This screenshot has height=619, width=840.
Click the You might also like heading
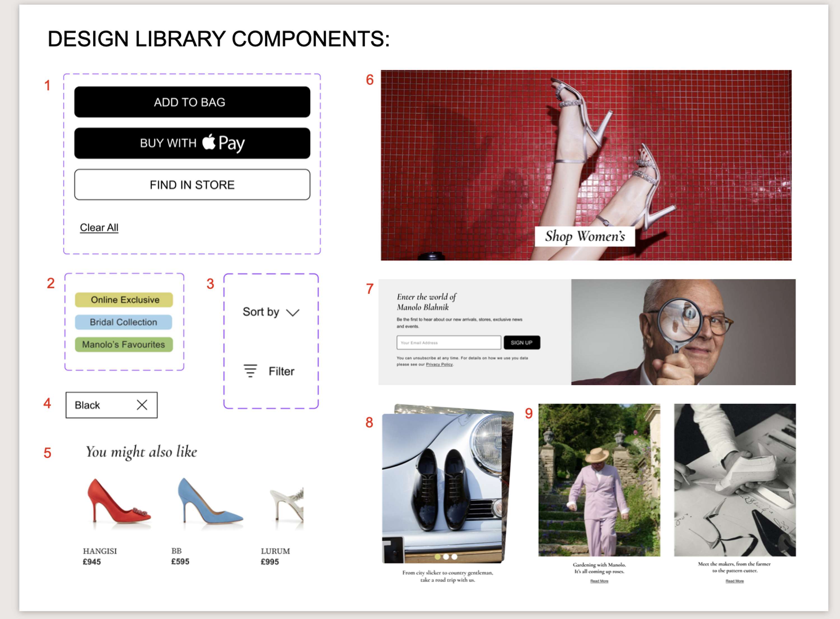pyautogui.click(x=142, y=452)
